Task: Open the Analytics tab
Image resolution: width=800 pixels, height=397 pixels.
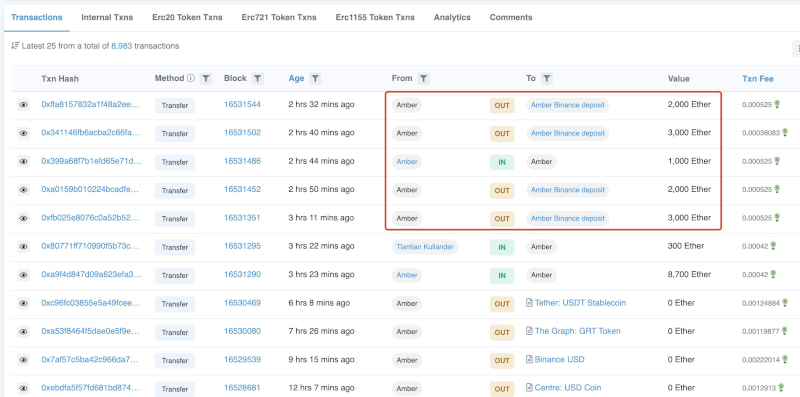Action: coord(452,17)
